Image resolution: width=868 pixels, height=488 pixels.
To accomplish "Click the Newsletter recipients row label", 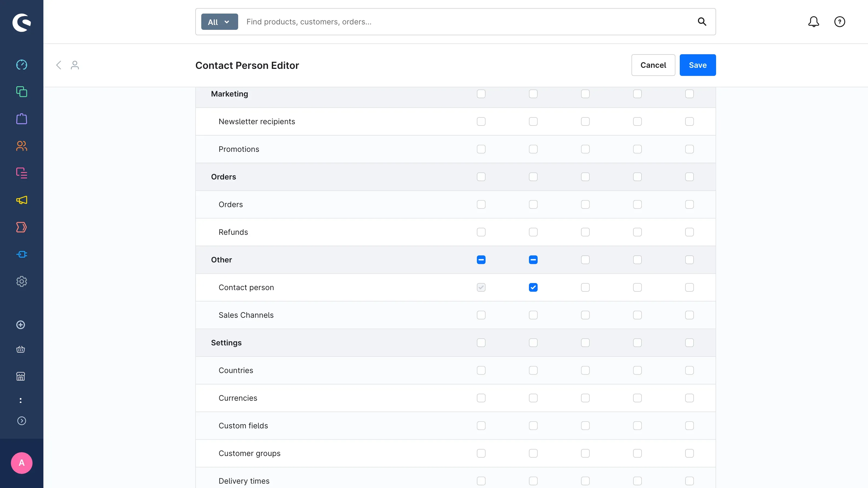I will (256, 121).
